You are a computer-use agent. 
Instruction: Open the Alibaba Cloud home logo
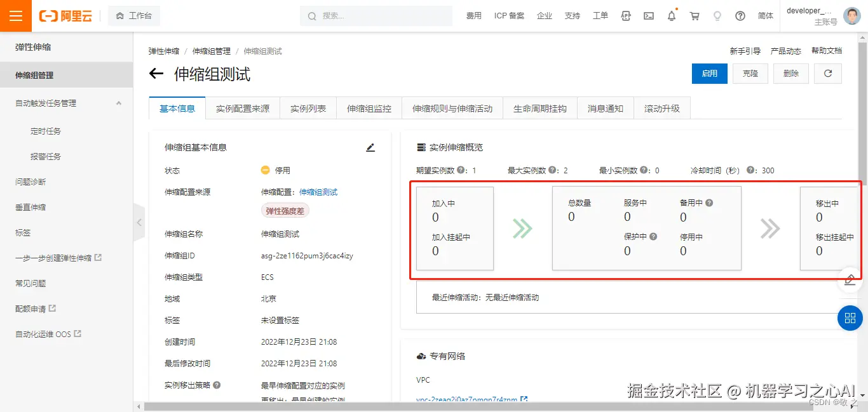tap(65, 15)
